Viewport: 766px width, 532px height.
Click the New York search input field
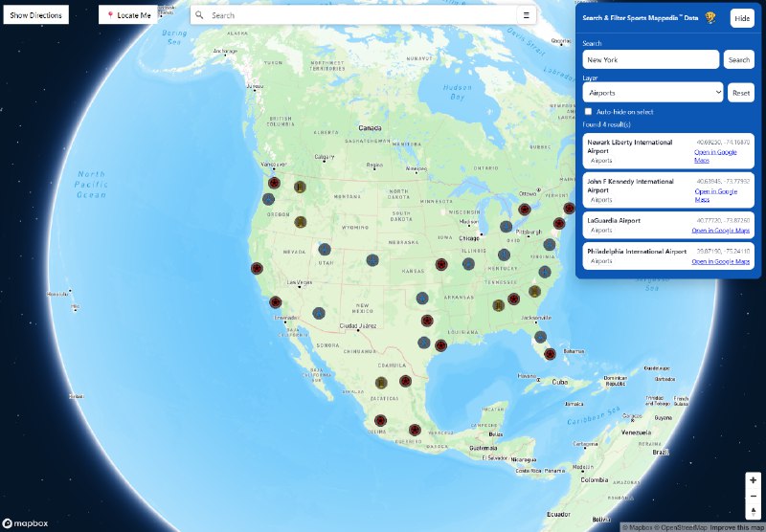[x=650, y=59]
